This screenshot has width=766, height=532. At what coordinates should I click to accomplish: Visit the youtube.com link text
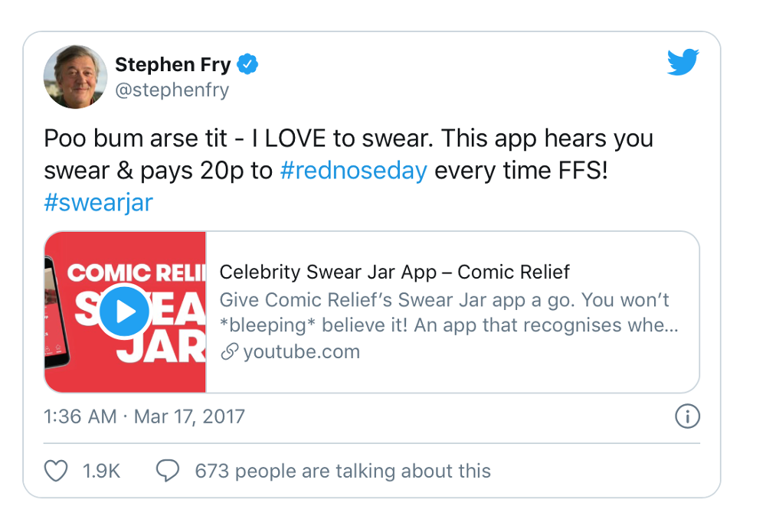301,352
